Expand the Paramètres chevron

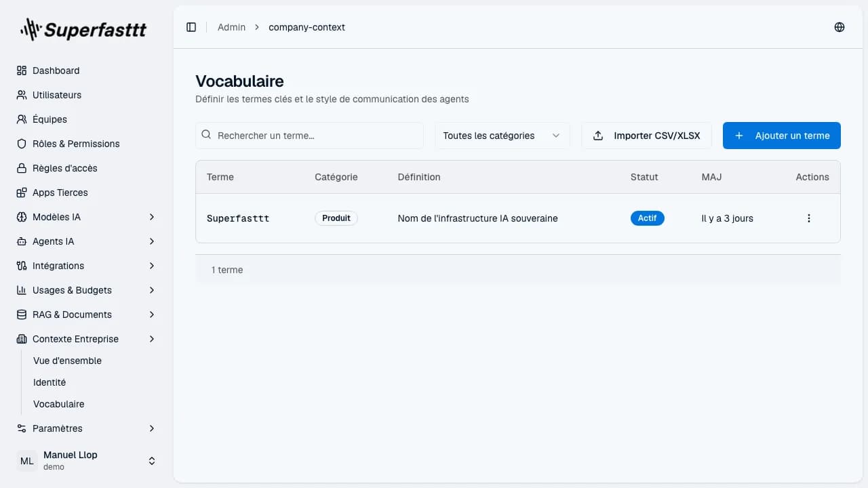pos(152,428)
